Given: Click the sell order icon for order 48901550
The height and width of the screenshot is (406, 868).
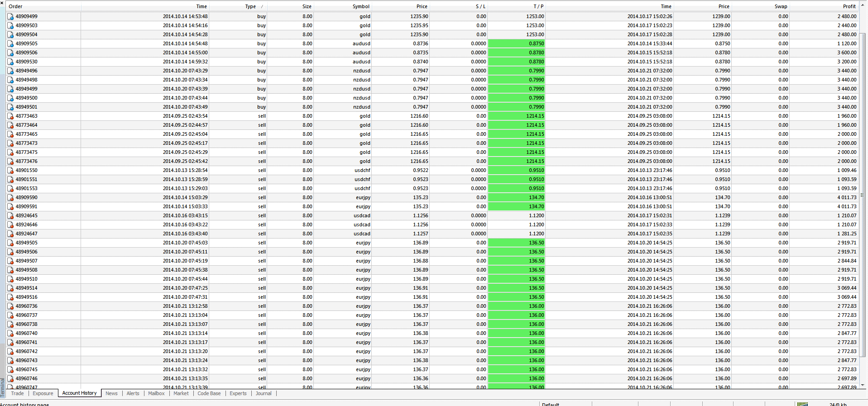Looking at the screenshot, I should click(10, 170).
